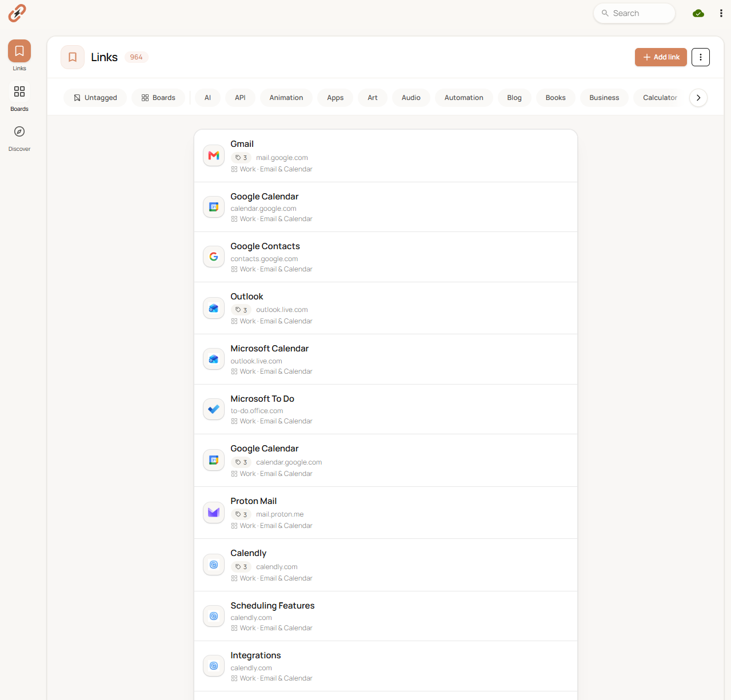Open the Scheduling Features link title
This screenshot has width=731, height=700.
[x=273, y=606]
